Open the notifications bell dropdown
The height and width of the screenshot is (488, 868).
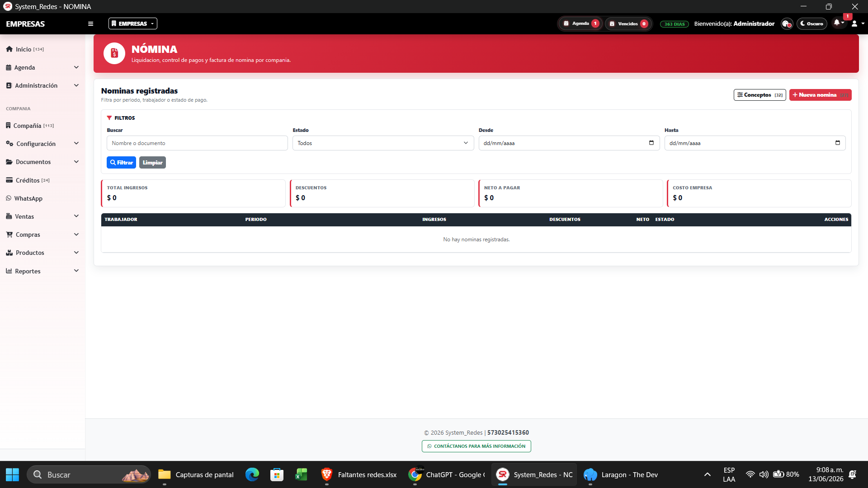click(x=839, y=23)
